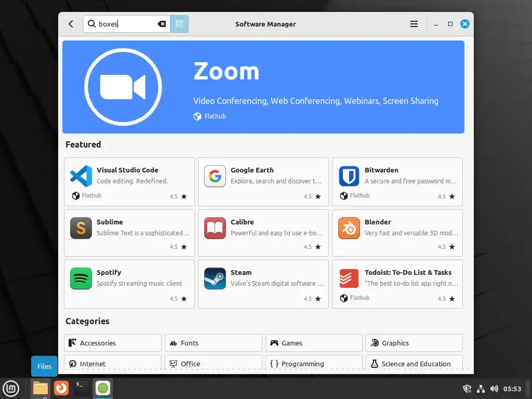
Task: Toggle search in descriptions button
Action: tap(179, 24)
